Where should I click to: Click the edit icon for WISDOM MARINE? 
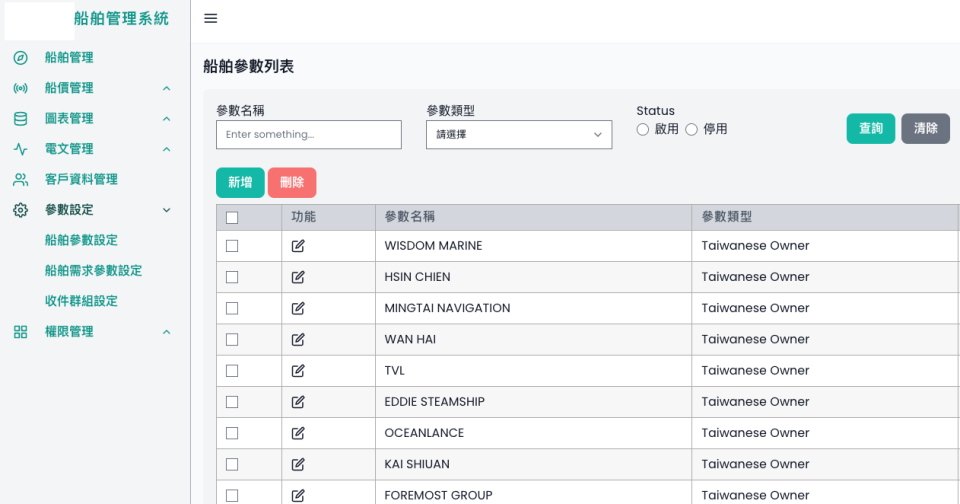point(298,246)
